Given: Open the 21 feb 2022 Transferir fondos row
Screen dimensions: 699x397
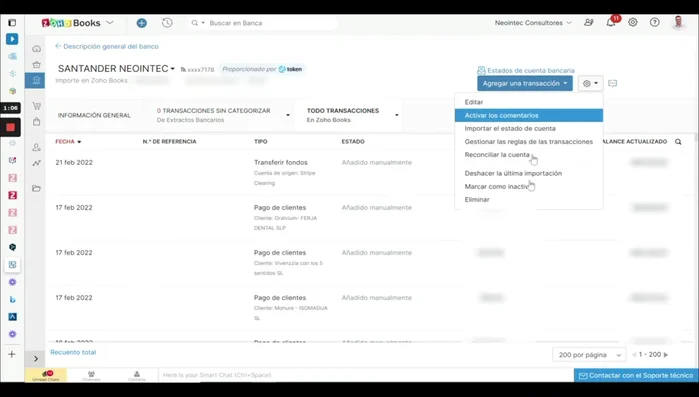Looking at the screenshot, I should coord(370,172).
